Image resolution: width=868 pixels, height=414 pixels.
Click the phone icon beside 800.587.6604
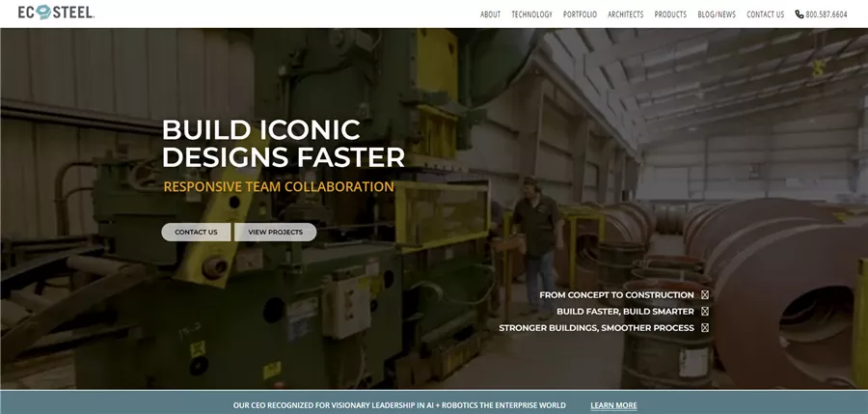tap(799, 14)
